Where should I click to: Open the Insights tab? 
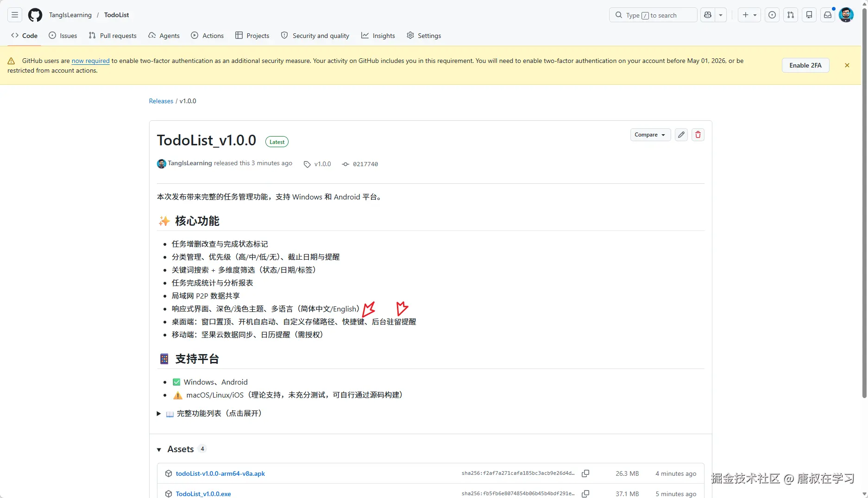pos(378,36)
